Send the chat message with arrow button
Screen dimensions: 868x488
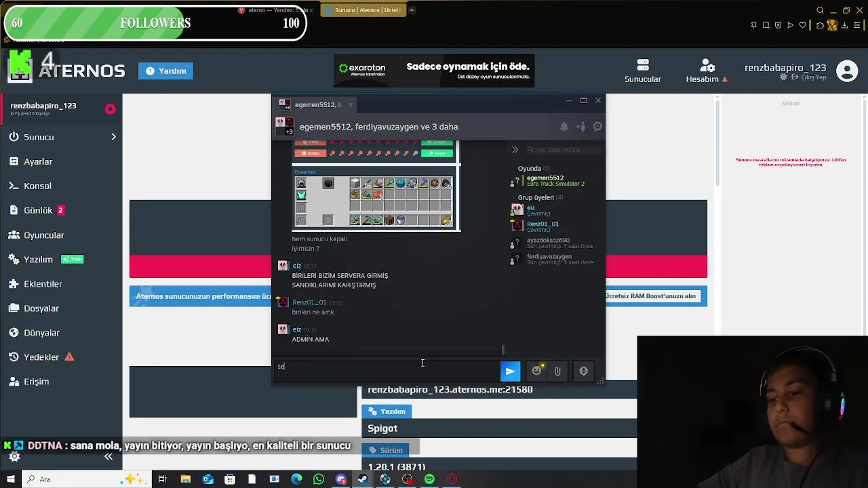tap(510, 371)
